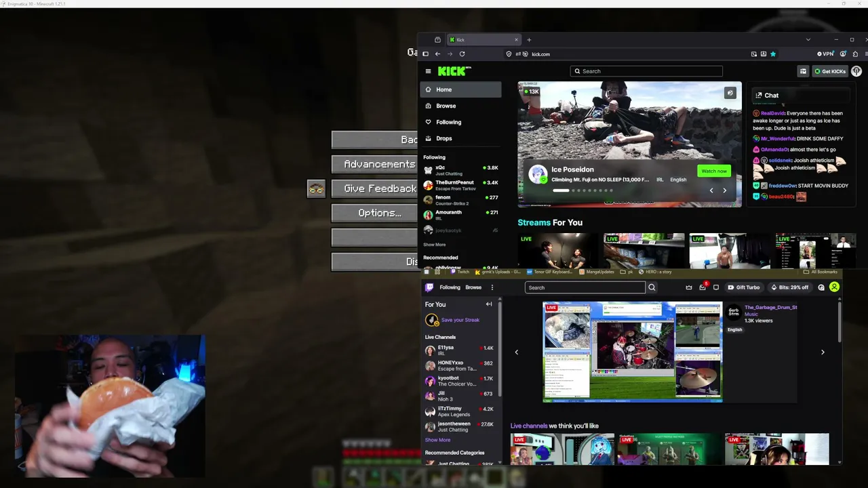Click the Kick leaderboard icon beside Get KICKs
The width and height of the screenshot is (868, 488).
pyautogui.click(x=803, y=71)
